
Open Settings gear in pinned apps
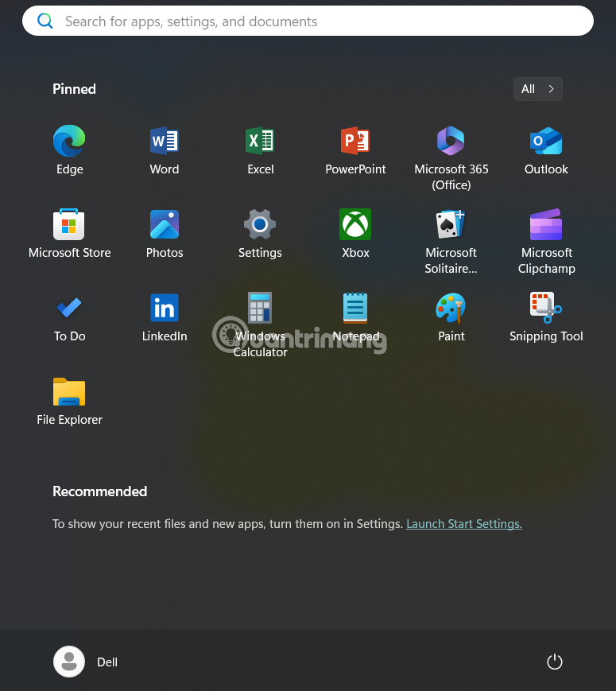(260, 224)
